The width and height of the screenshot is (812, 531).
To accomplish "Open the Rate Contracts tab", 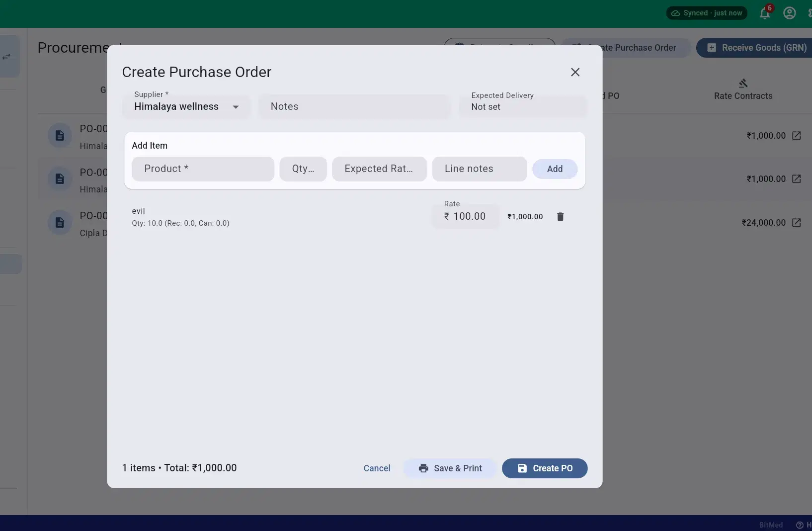I will 743,90.
